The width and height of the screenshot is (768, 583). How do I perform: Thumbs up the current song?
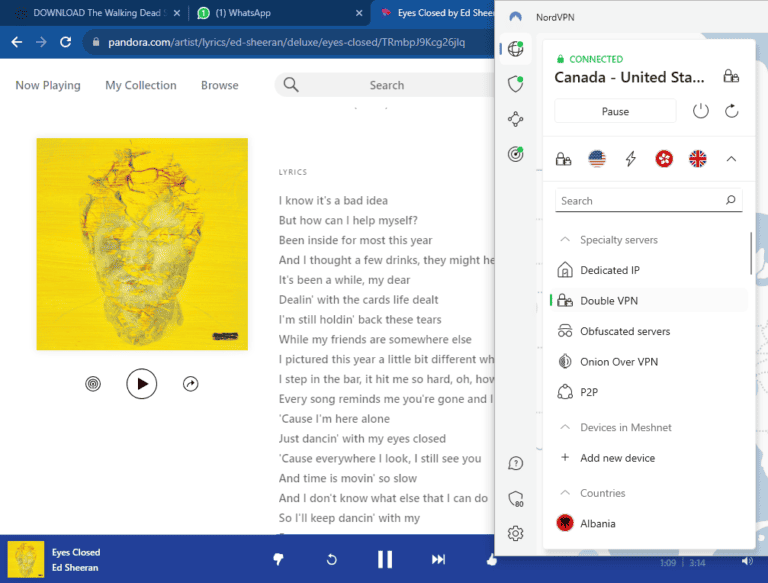pos(491,559)
